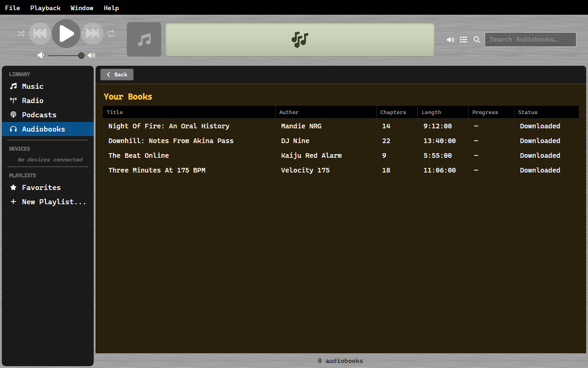The width and height of the screenshot is (588, 368).
Task: Click the low volume speaker icon
Action: pyautogui.click(x=41, y=55)
